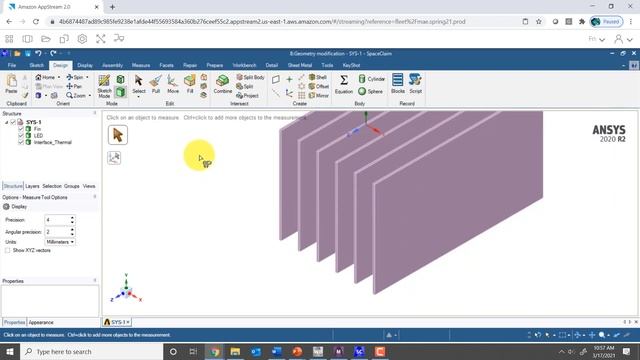Screen dimensions: 640x360
Task: Click the Split Body tool
Action: (250, 77)
